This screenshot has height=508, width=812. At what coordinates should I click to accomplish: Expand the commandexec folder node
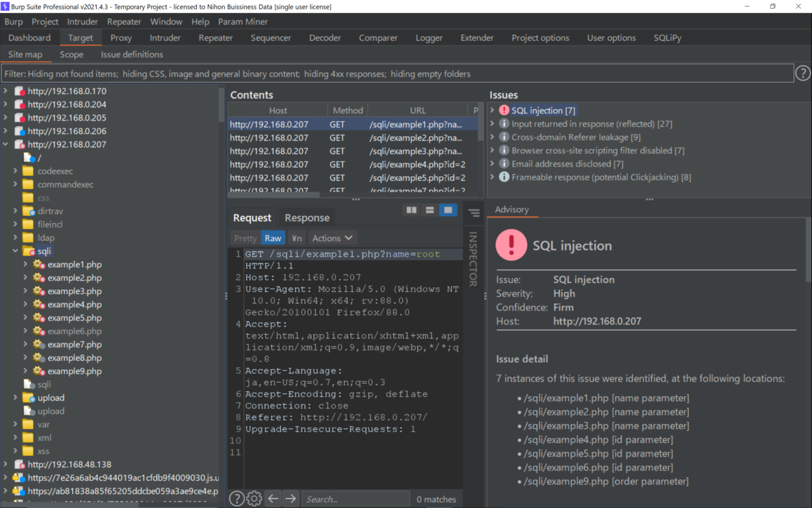coord(16,184)
